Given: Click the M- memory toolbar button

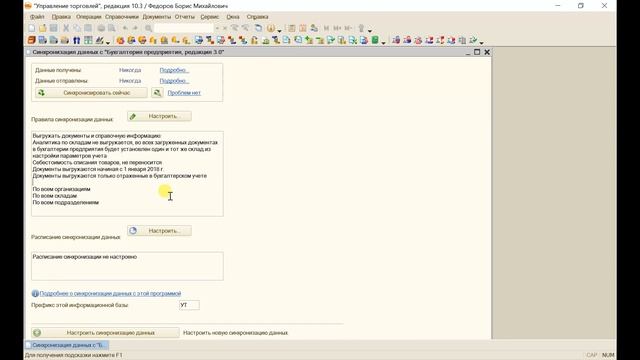Looking at the screenshot, I should 348,28.
